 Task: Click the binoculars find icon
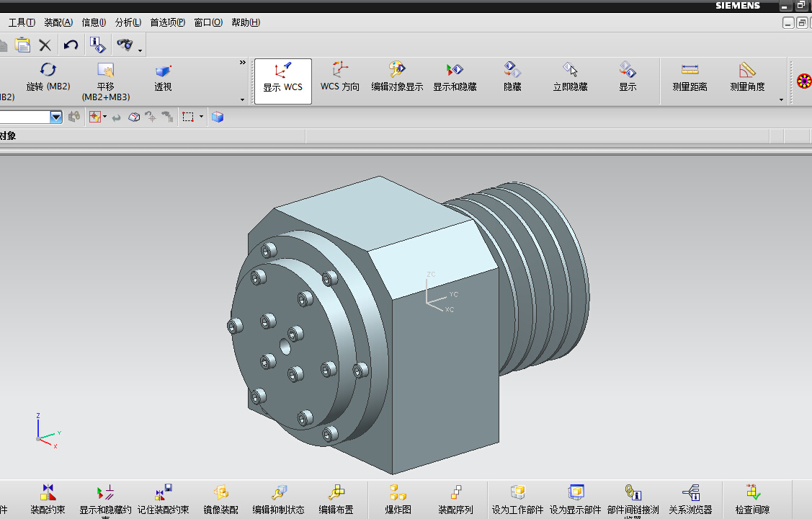click(x=124, y=45)
